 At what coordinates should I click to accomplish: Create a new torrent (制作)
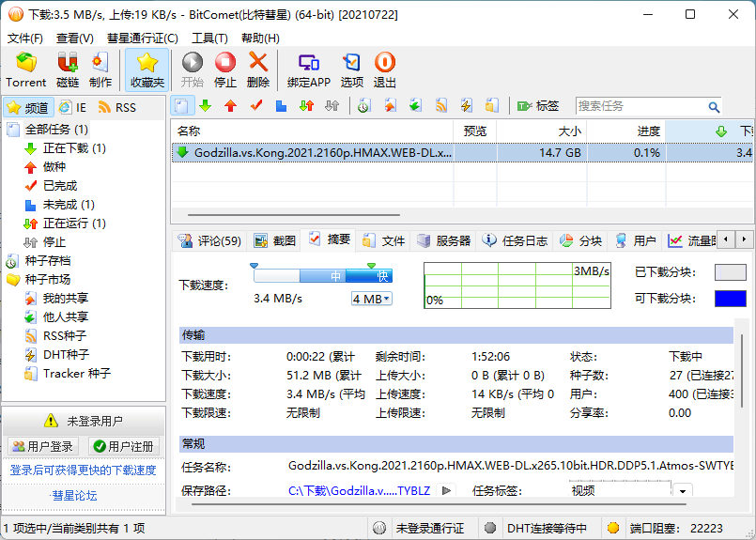coord(100,69)
